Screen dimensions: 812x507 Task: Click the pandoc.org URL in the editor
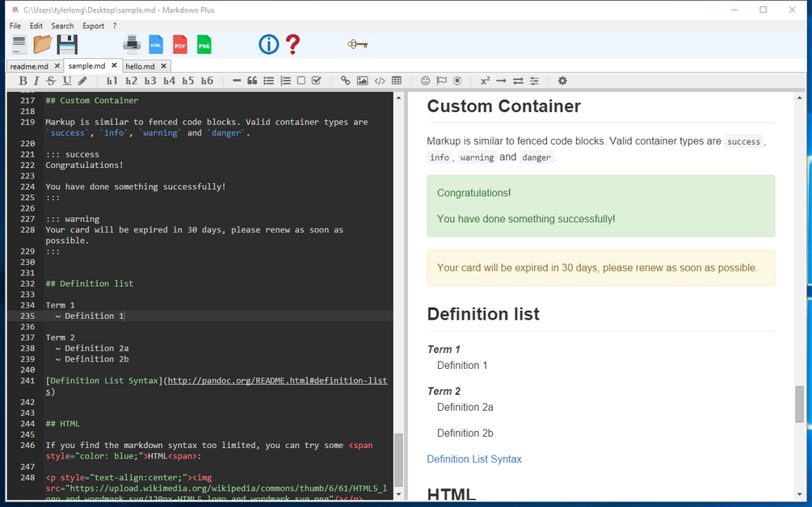pyautogui.click(x=277, y=381)
